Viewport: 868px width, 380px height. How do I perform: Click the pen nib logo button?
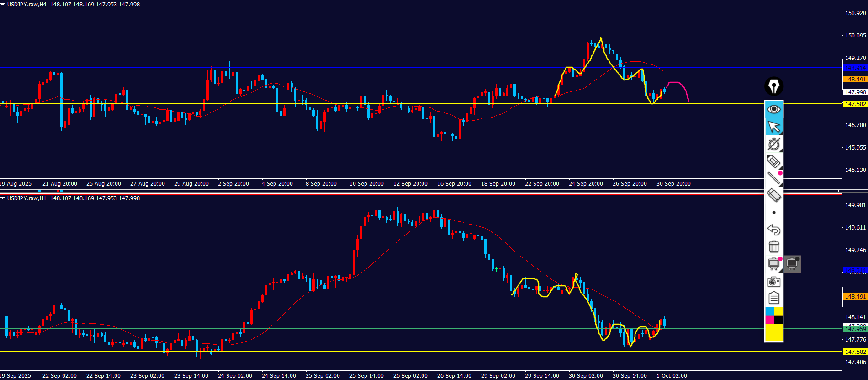[x=774, y=86]
